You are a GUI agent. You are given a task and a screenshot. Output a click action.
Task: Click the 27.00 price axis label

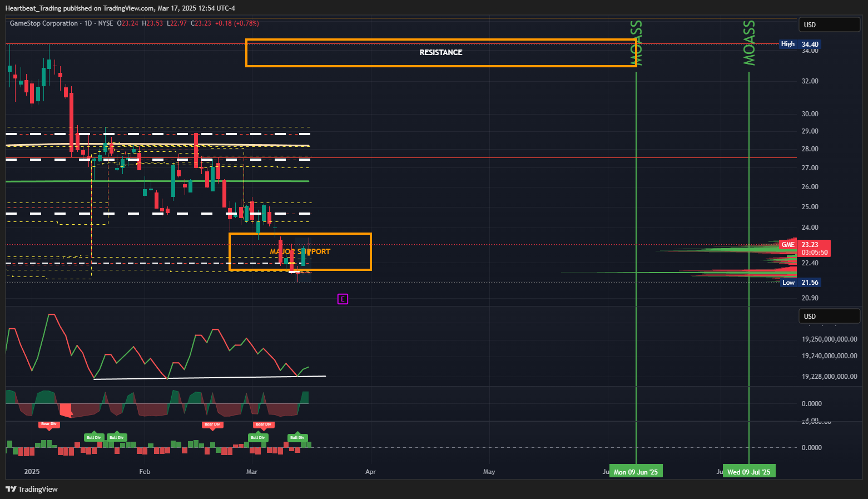[810, 168]
